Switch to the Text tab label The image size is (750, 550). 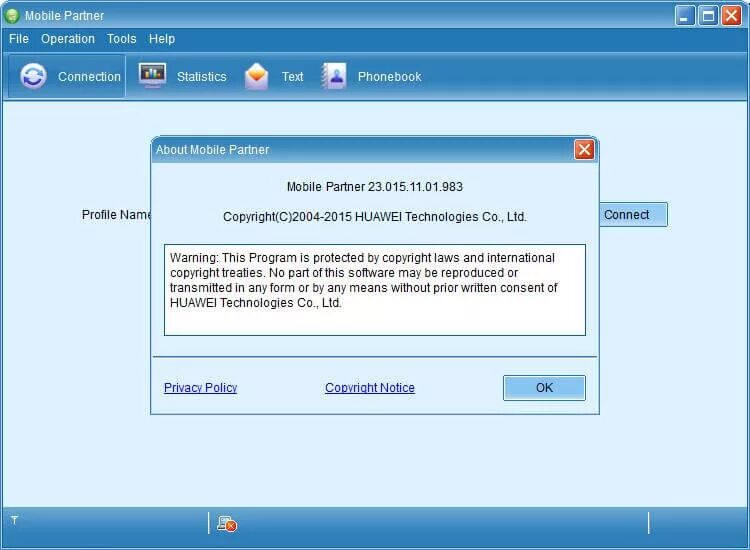point(292,77)
